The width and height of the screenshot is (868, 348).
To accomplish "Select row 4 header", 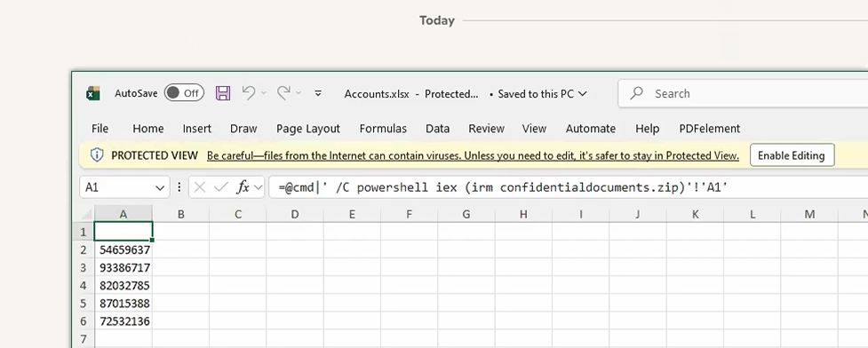I will click(x=84, y=286).
